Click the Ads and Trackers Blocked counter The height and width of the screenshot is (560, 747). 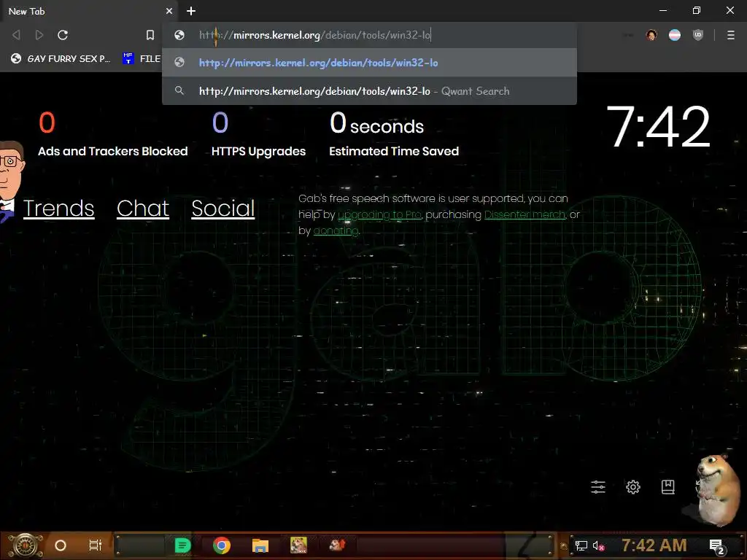click(112, 134)
